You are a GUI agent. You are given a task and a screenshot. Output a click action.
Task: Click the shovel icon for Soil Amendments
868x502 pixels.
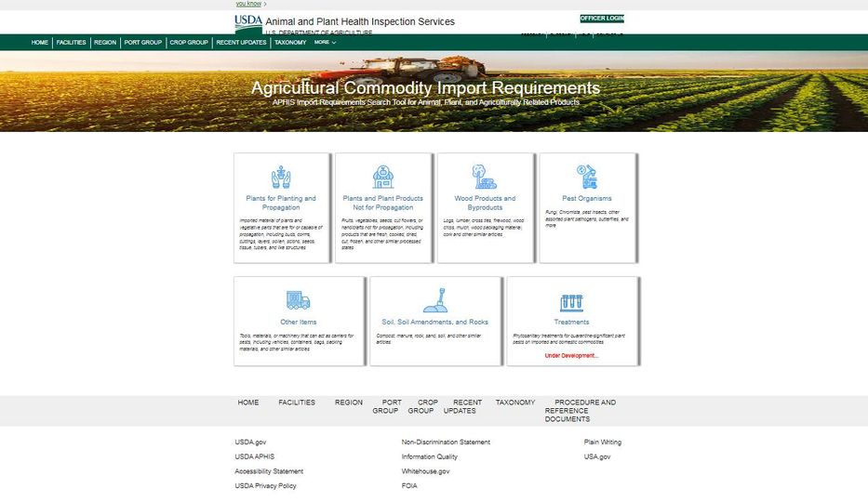(435, 300)
